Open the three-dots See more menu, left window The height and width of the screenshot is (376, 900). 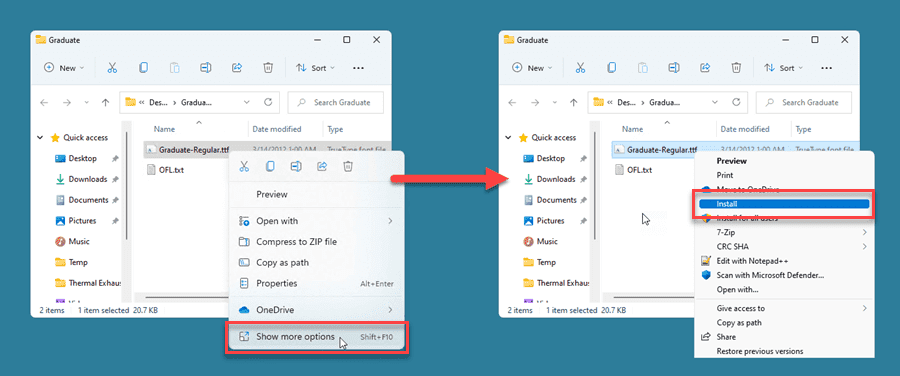click(x=358, y=68)
